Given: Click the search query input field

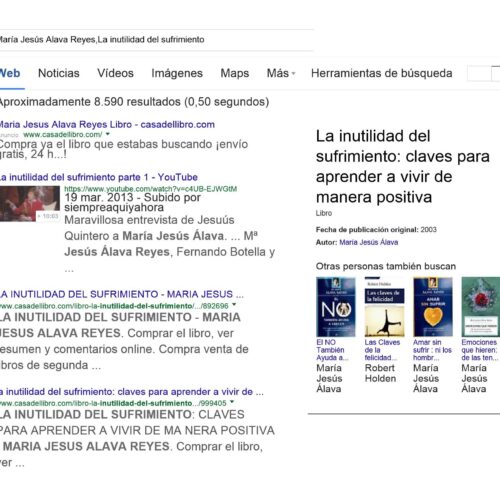Looking at the screenshot, I should pos(156,40).
